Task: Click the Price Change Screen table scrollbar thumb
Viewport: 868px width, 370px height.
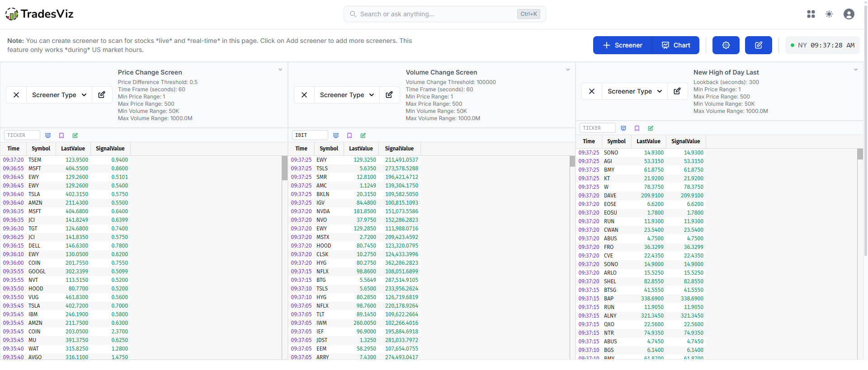Action: coord(284,168)
